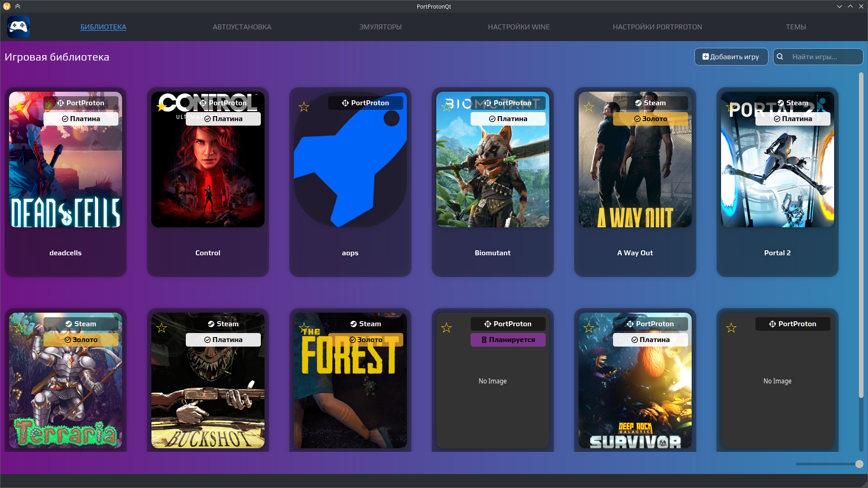868x488 pixels.
Task: Click the Золото badge on Terraria
Action: [x=81, y=340]
